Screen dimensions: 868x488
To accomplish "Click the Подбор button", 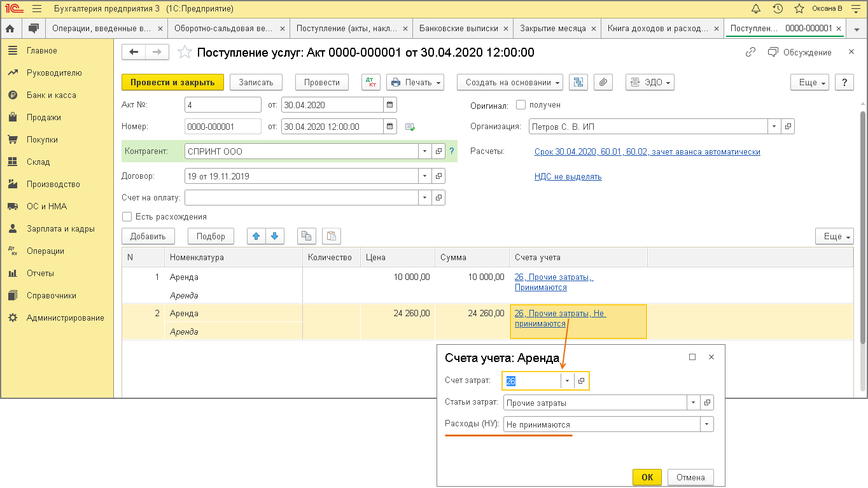I will (x=211, y=236).
